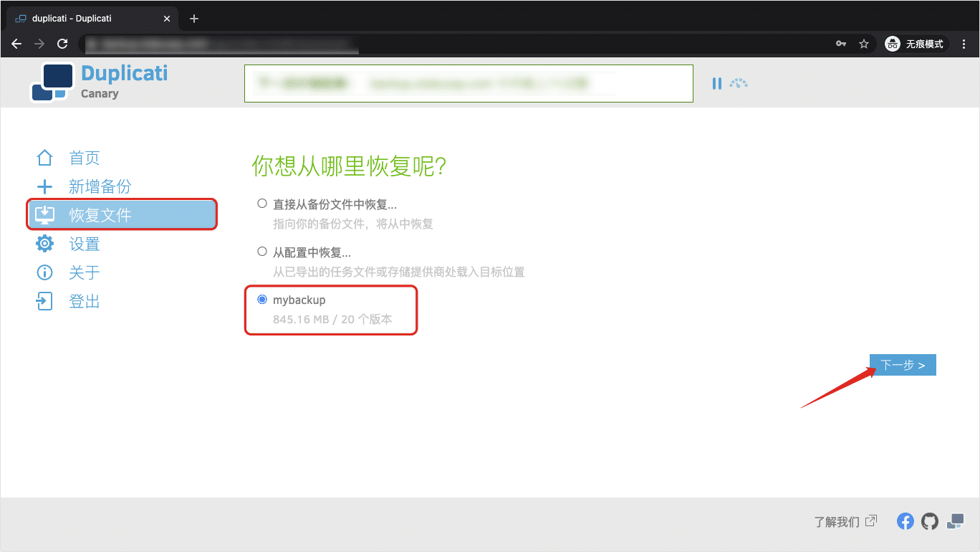Viewport: 980px width, 552px height.
Task: Open 新增备份 in the sidebar
Action: click(100, 186)
